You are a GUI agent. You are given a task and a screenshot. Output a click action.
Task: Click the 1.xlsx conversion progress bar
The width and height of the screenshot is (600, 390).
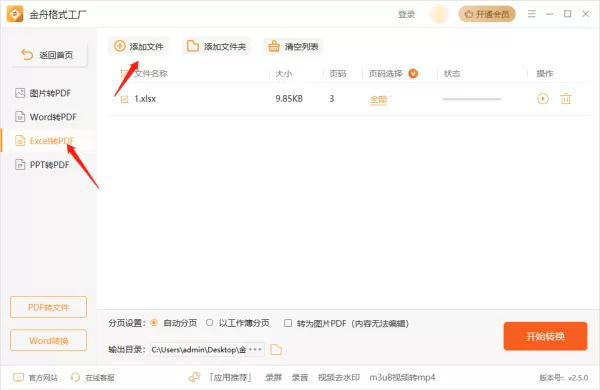tap(471, 99)
